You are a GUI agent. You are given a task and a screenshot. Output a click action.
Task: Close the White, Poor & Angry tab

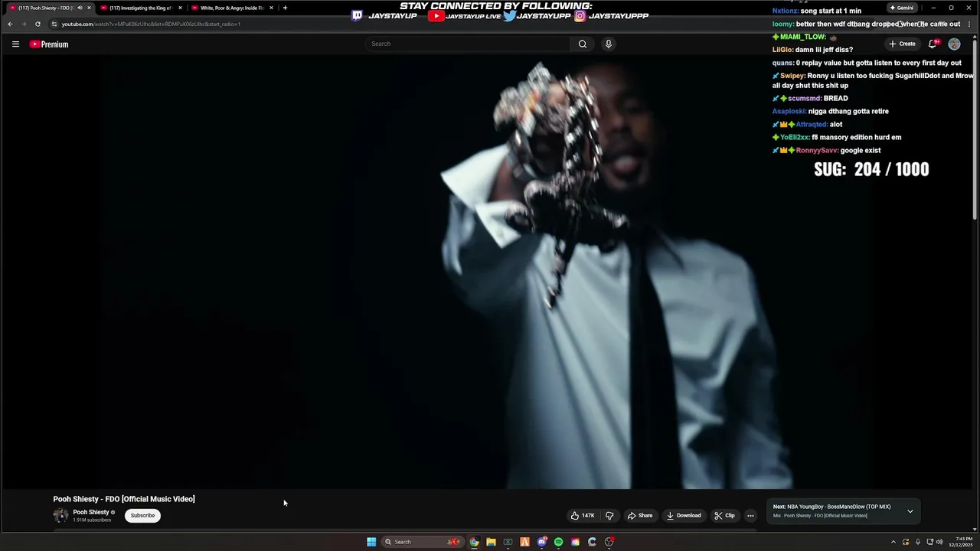(271, 8)
